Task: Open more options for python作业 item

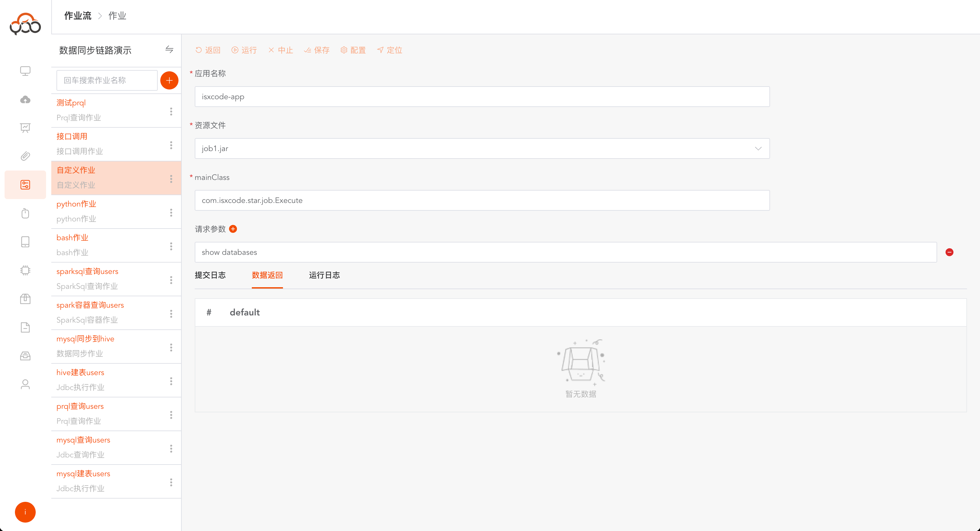Action: (x=171, y=212)
